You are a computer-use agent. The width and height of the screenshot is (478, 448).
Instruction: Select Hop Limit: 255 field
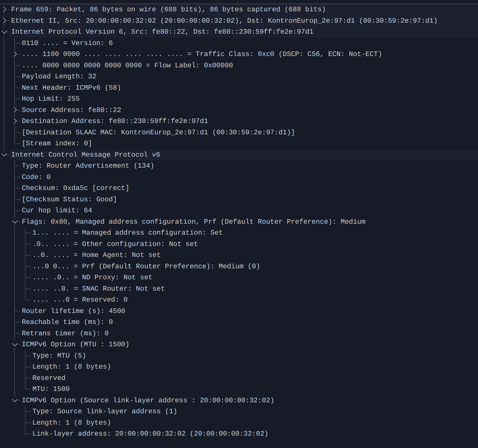coord(51,99)
